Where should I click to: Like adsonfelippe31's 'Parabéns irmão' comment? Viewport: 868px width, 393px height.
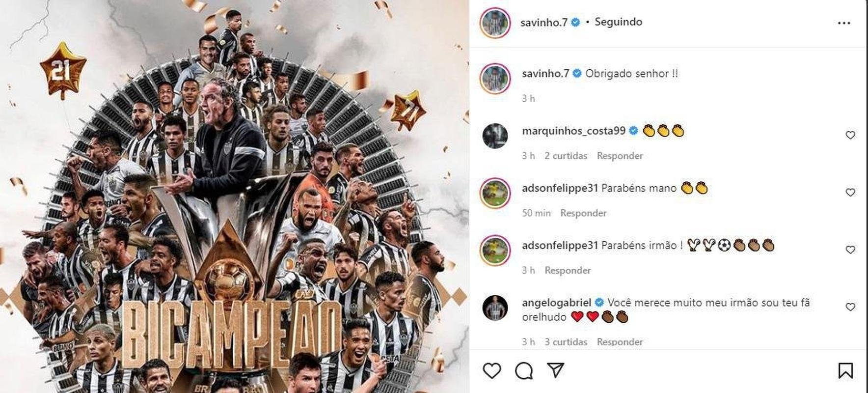[850, 250]
